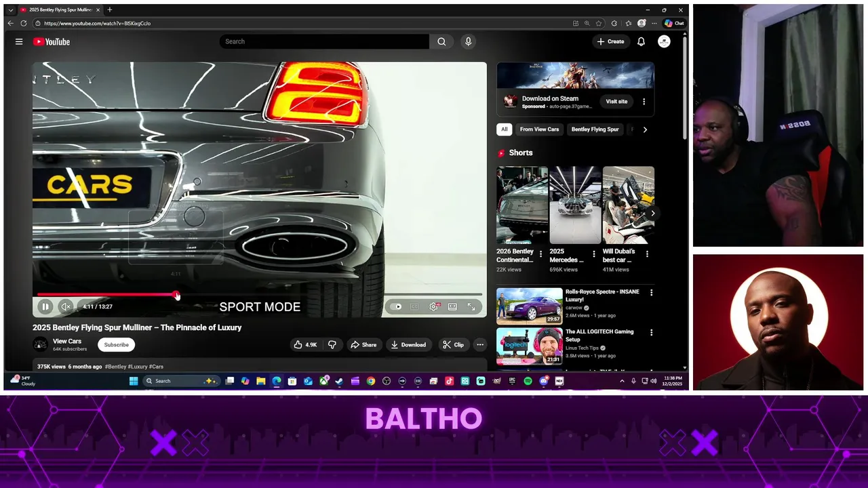Show more filter chips with right arrow
Viewport: 868px width, 488px height.
click(x=645, y=129)
